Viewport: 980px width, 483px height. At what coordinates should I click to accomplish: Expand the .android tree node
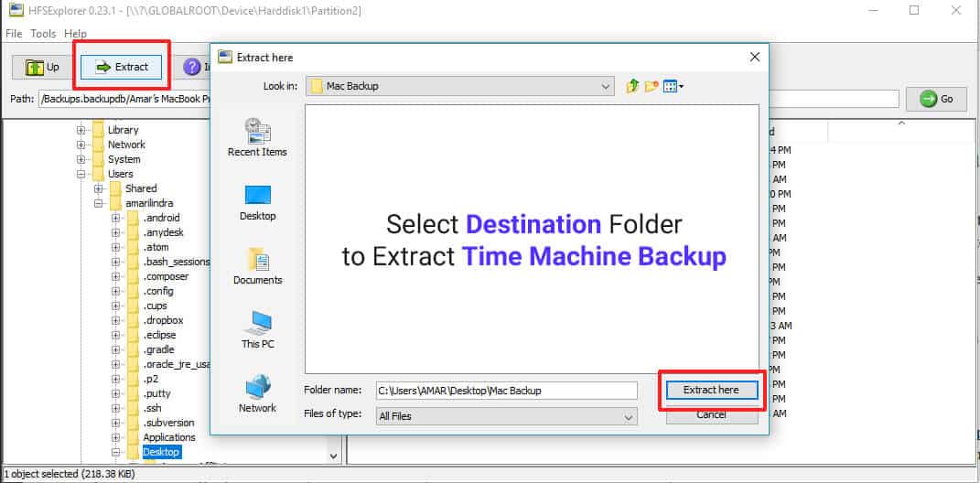tap(115, 218)
